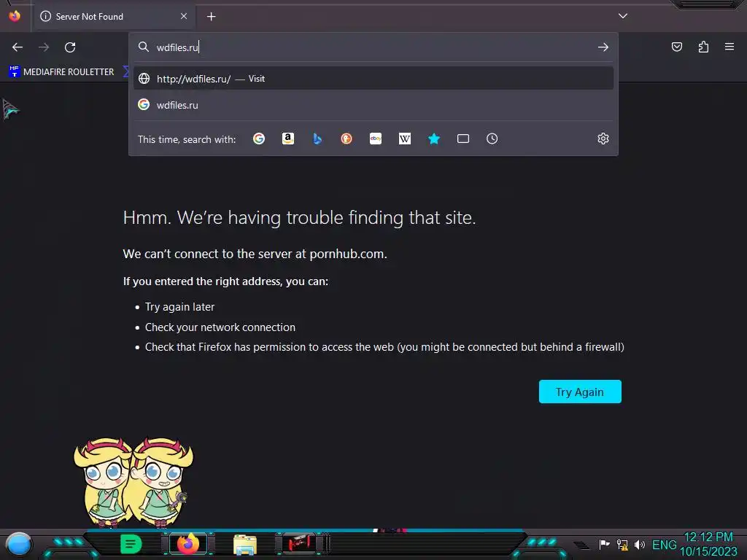
Task: Open the Save to Pocket button
Action: tap(676, 47)
